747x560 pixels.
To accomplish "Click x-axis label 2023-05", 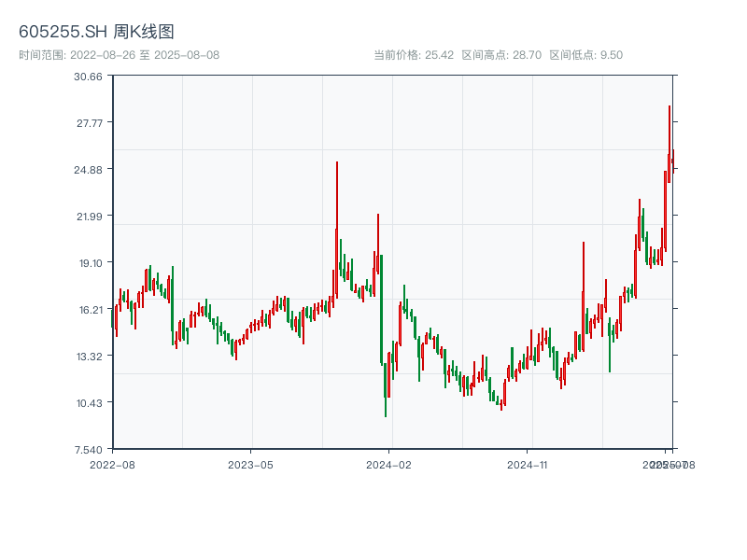I will click(250, 465).
